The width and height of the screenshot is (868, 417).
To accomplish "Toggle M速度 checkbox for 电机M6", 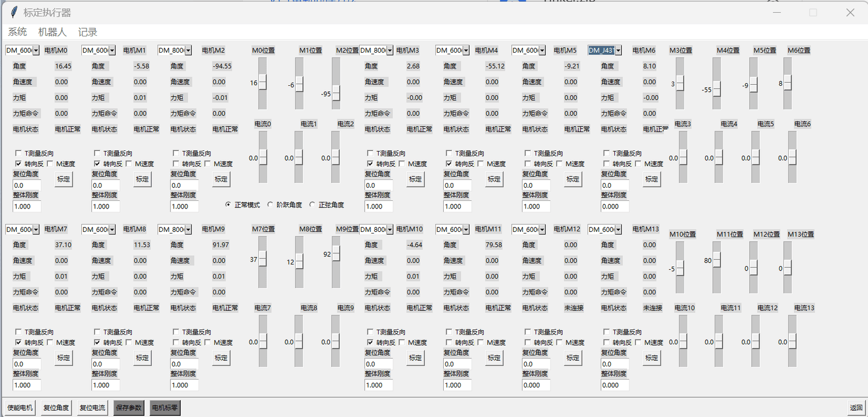I will click(x=639, y=163).
